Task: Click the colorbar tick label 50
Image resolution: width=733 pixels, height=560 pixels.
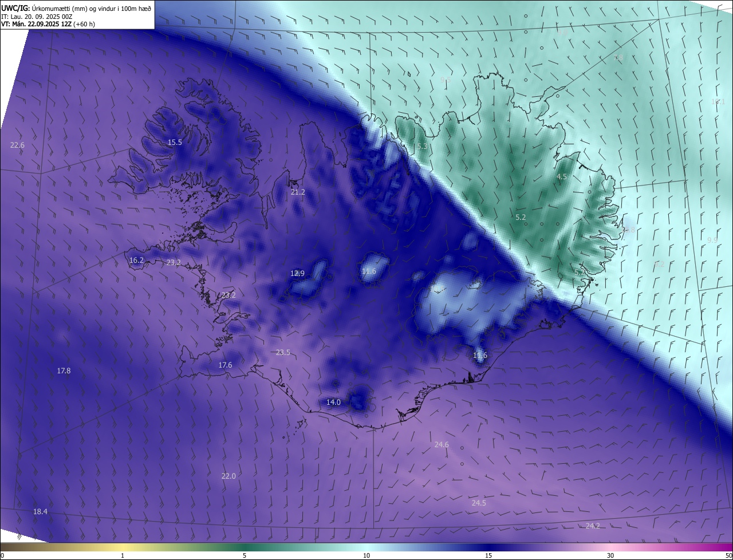Action: tap(728, 555)
